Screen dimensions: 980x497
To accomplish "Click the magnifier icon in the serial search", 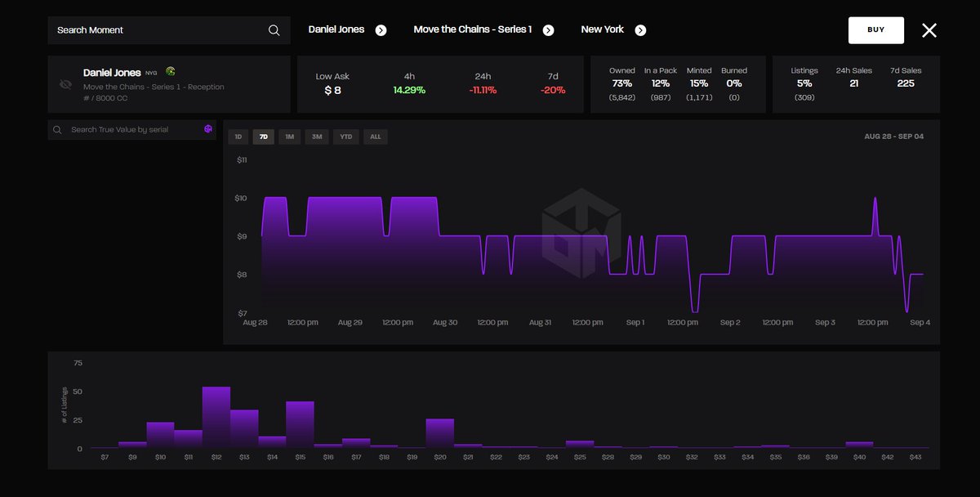I will coord(57,129).
